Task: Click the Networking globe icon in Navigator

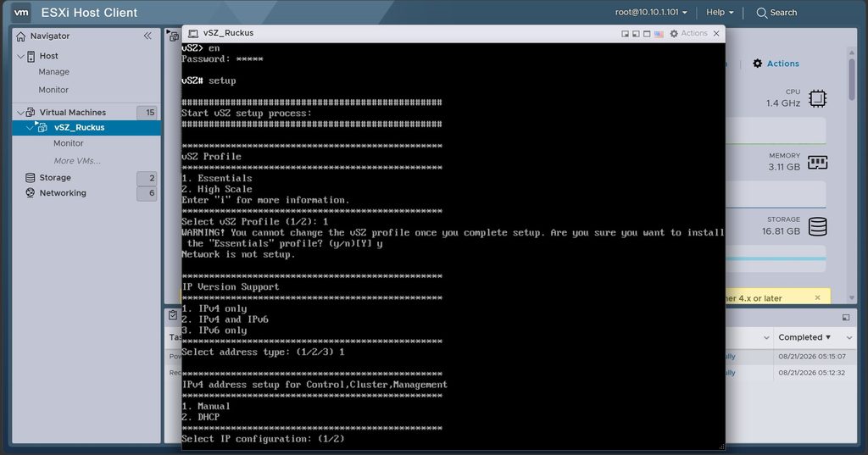Action: (30, 193)
